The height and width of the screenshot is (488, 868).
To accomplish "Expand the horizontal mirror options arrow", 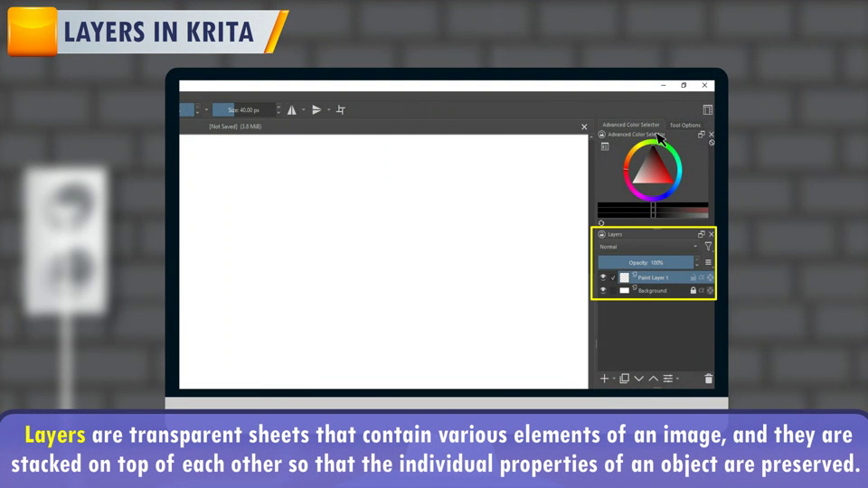I will [304, 109].
